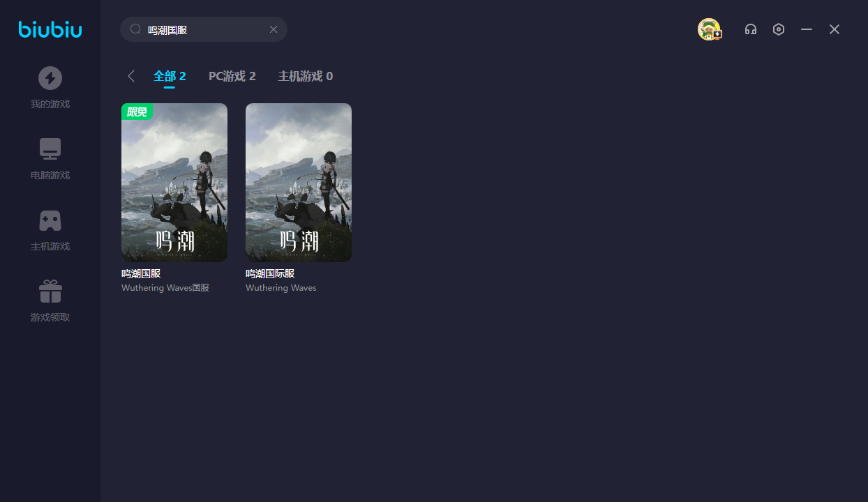Clear the search text with X
This screenshot has height=502, width=868.
[274, 29]
